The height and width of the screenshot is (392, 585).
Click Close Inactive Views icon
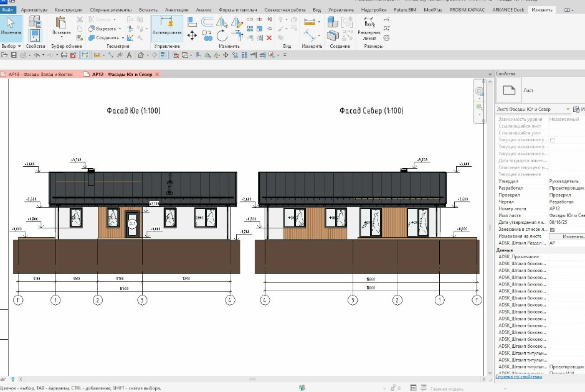176,55
